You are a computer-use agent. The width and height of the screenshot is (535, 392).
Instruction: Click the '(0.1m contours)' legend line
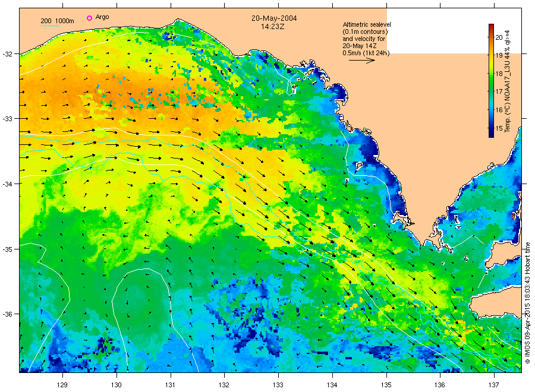365,31
